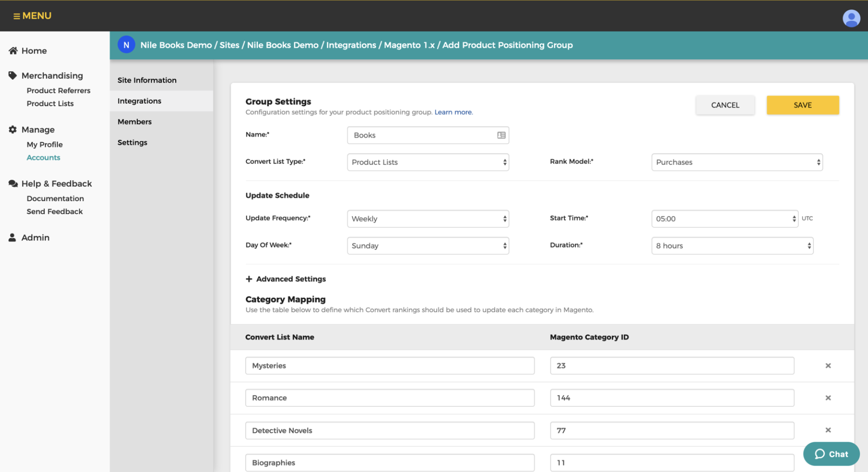Click the Admin person icon
The image size is (868, 472).
point(12,237)
